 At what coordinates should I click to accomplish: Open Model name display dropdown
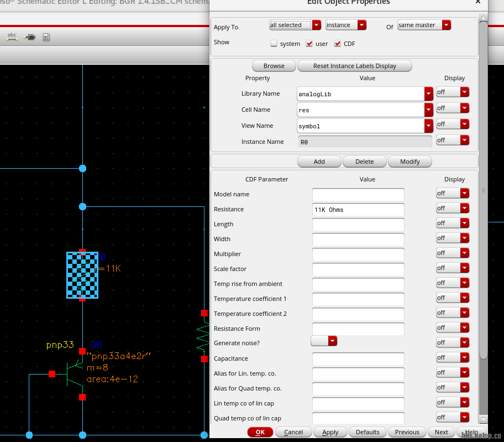[x=453, y=193]
